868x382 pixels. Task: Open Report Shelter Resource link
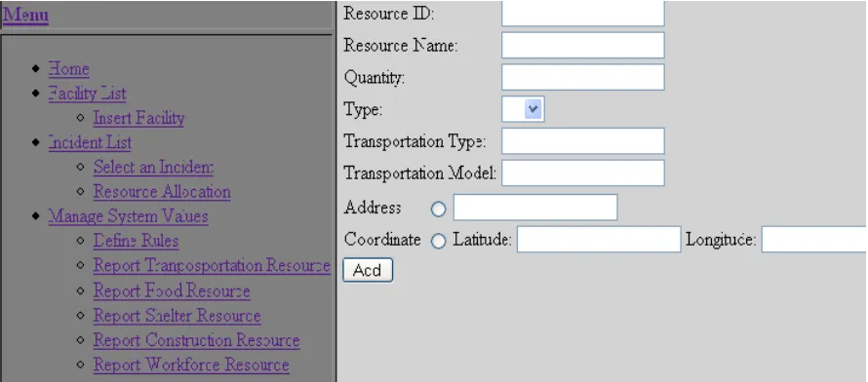tap(178, 316)
